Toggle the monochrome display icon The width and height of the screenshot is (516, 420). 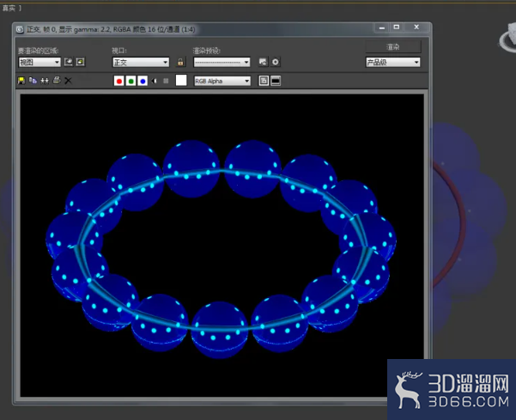click(x=166, y=81)
